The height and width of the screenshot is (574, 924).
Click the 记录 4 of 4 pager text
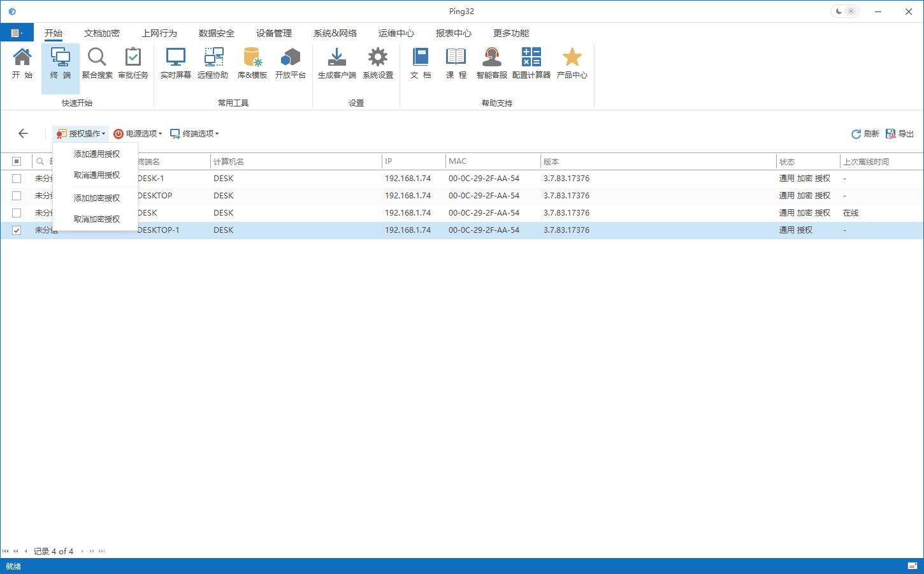54,551
